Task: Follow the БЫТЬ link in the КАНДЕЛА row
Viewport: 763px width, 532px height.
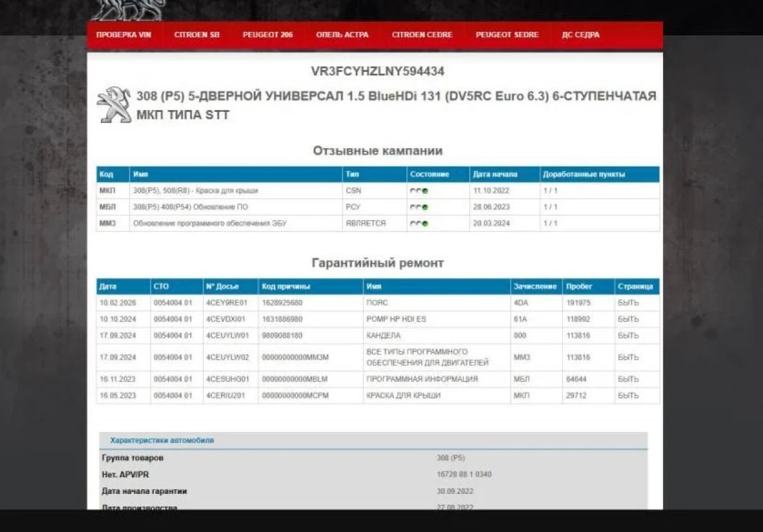Action: pyautogui.click(x=628, y=335)
